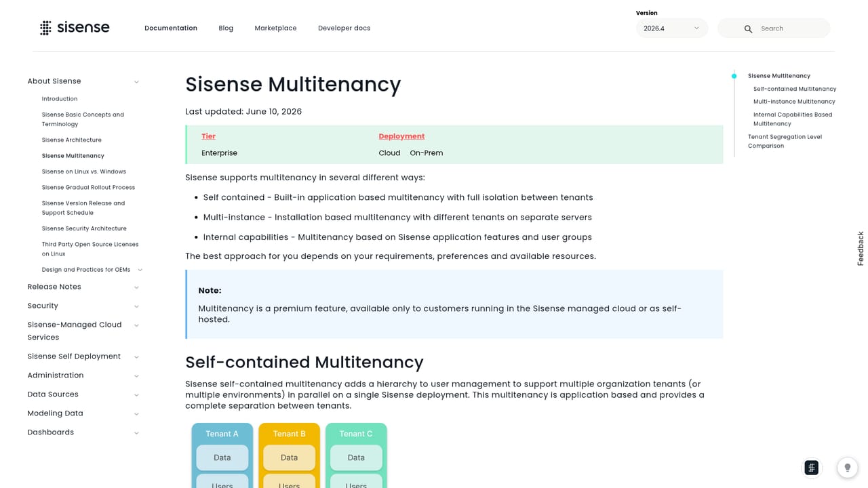Open the Version 2026.4 dropdown
Screen dimensions: 868x488
(x=671, y=28)
